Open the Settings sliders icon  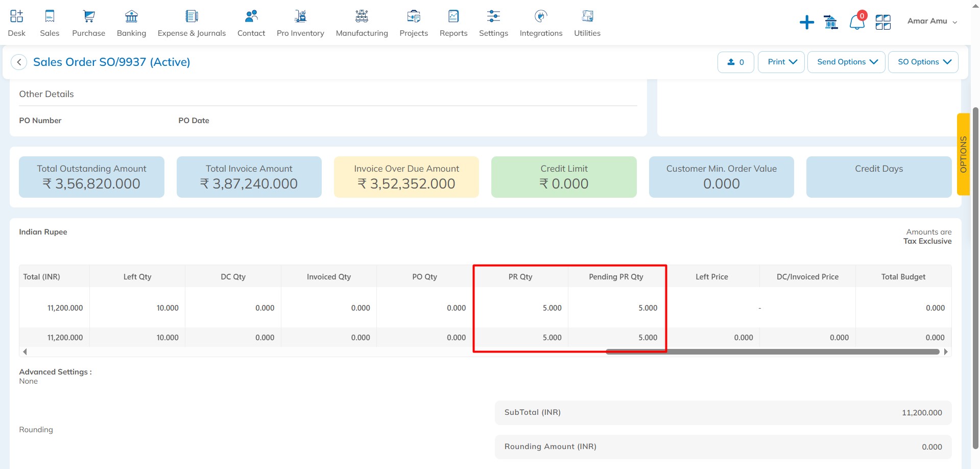(493, 16)
